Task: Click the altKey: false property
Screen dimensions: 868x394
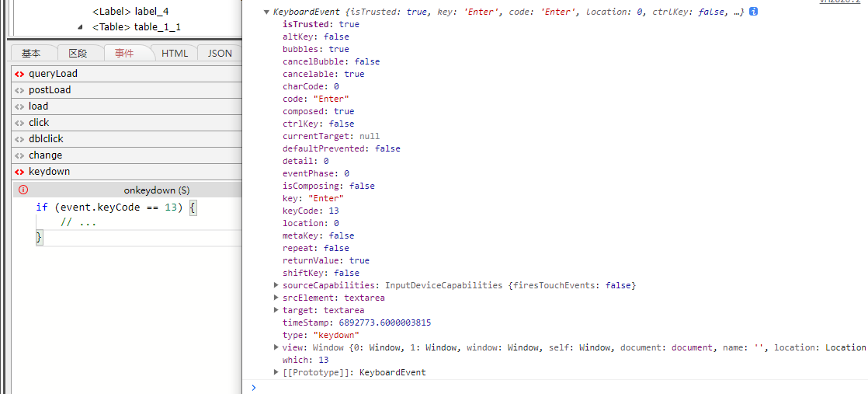Action: [315, 37]
